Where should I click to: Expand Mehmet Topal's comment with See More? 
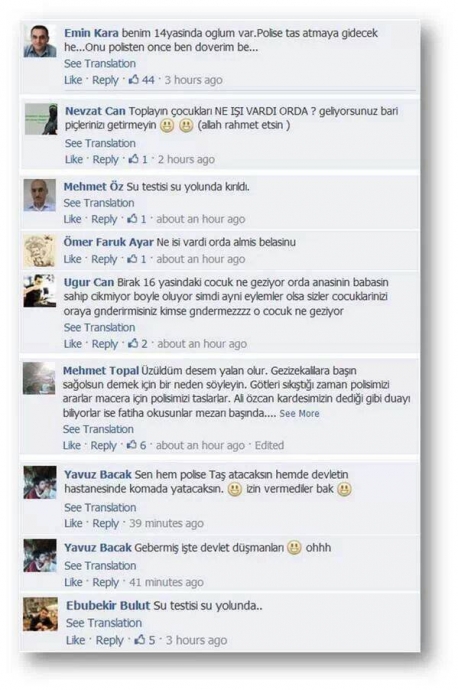coord(299,413)
